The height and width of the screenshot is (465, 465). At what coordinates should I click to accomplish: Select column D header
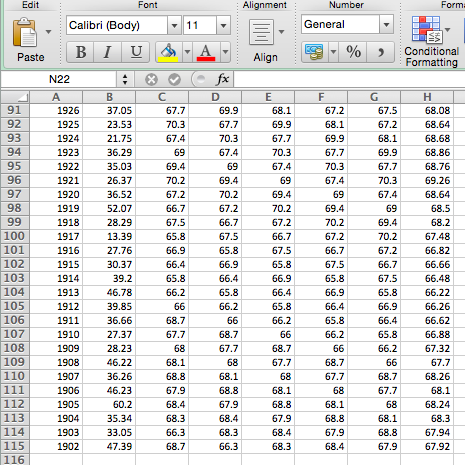coord(215,97)
